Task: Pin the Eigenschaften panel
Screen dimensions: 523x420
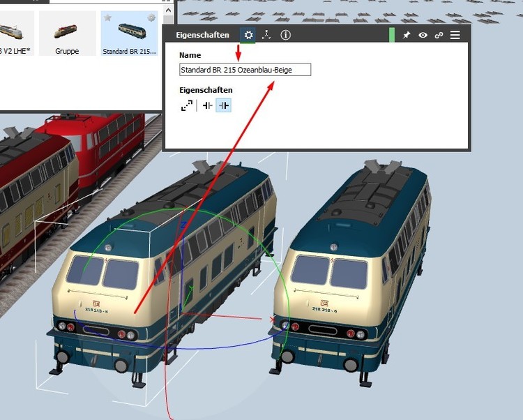Action: coord(407,35)
